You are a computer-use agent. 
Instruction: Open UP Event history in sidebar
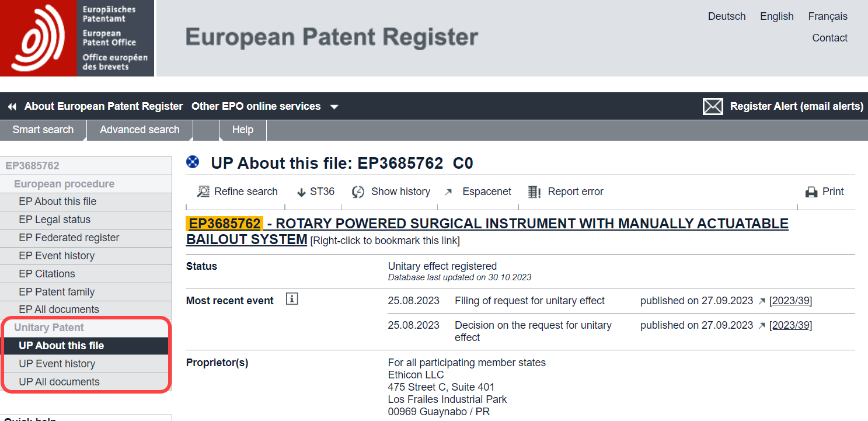pyautogui.click(x=57, y=364)
